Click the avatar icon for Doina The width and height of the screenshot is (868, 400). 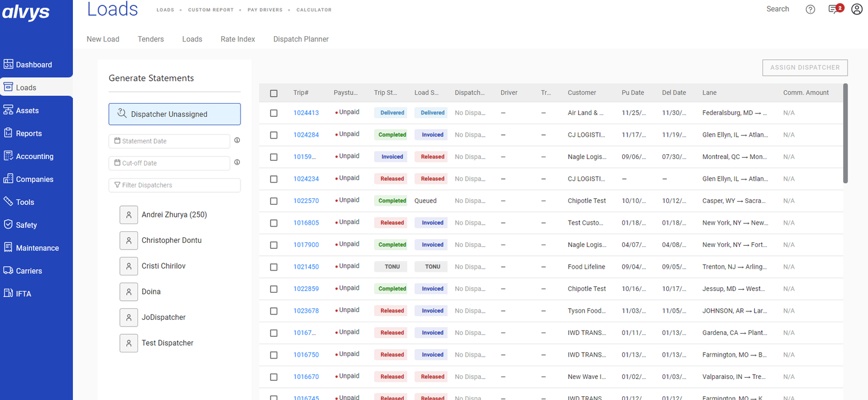(x=128, y=292)
